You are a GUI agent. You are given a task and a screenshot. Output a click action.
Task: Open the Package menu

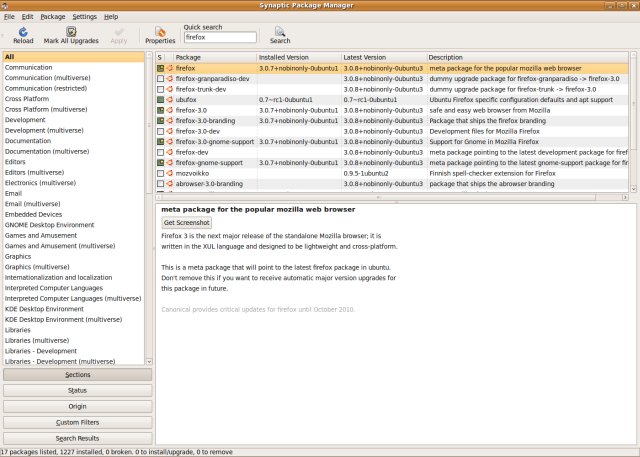53,17
